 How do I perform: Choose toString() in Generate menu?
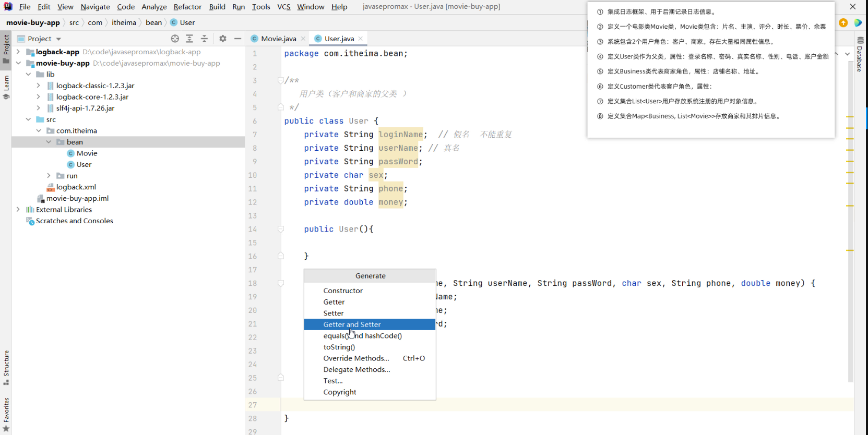[370, 347]
